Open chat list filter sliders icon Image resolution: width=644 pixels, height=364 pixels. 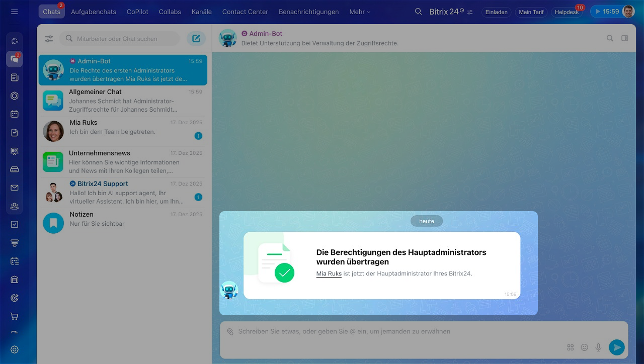click(x=49, y=39)
